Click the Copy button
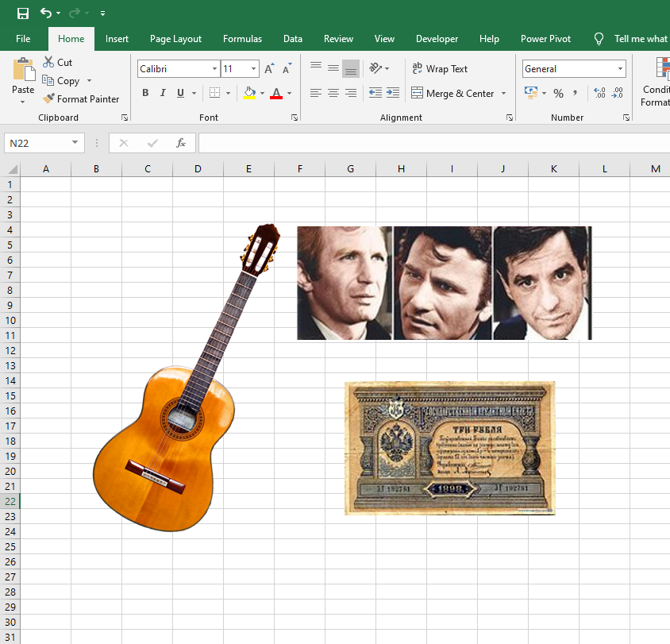This screenshot has height=644, width=670. pos(60,81)
